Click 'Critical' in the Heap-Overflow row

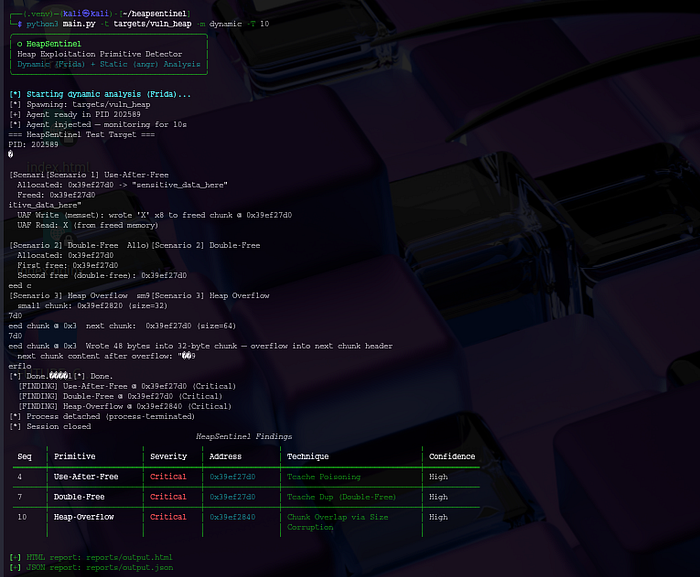168,517
